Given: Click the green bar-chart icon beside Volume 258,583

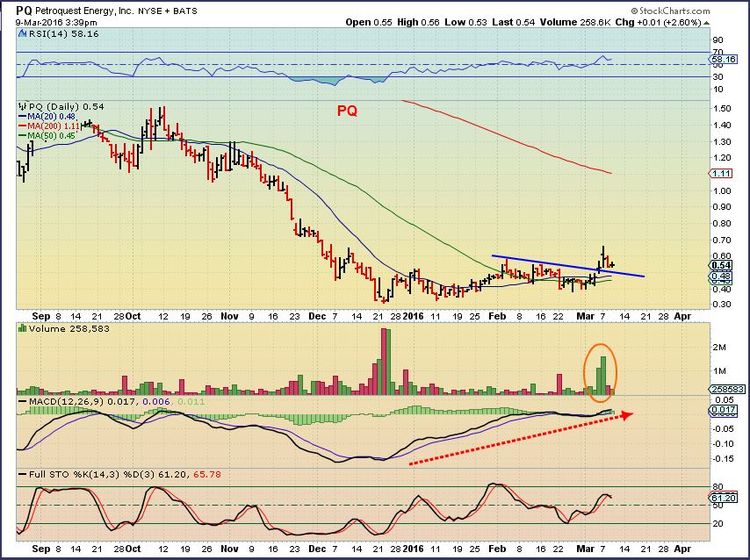Looking at the screenshot, I should 23,328.
